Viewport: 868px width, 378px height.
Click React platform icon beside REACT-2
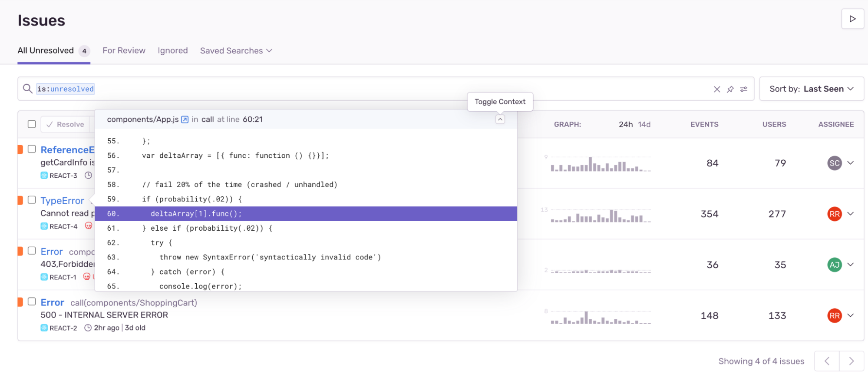44,328
